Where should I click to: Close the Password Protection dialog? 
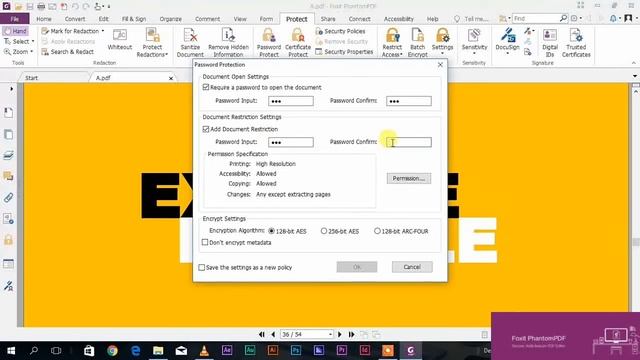440,65
